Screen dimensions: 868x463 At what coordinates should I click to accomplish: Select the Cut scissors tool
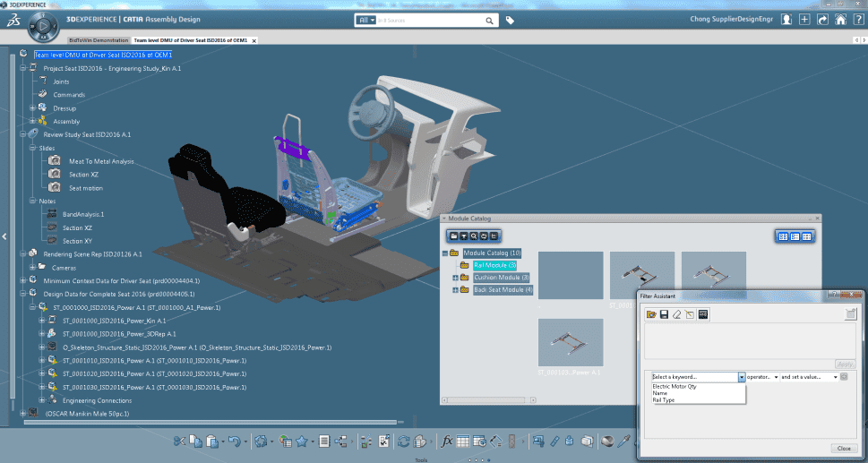[x=179, y=441]
